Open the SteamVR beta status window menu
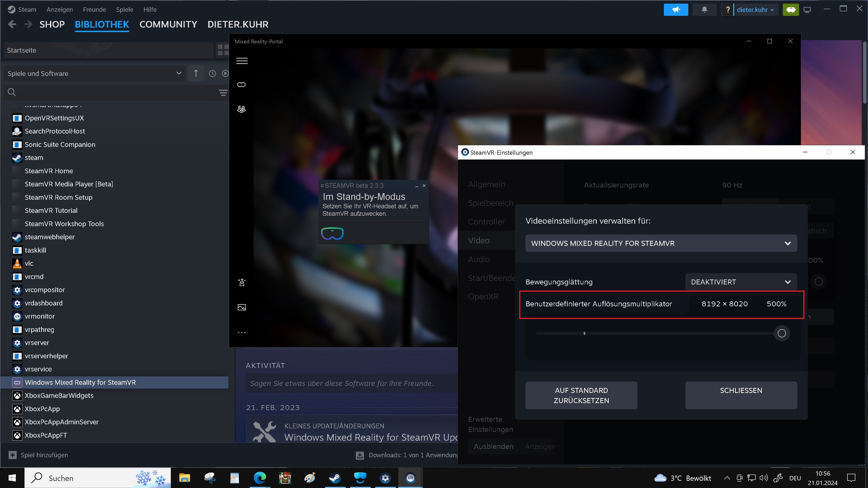 pyautogui.click(x=322, y=185)
